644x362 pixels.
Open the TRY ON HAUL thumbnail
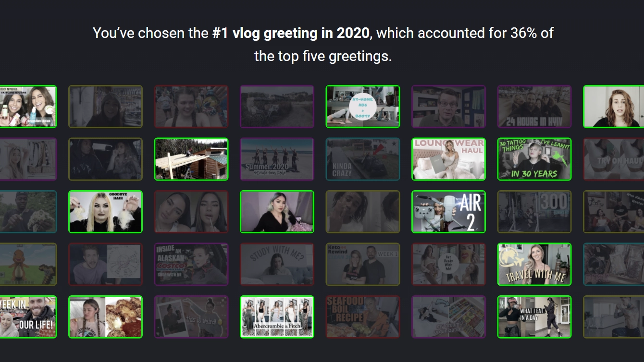(614, 159)
